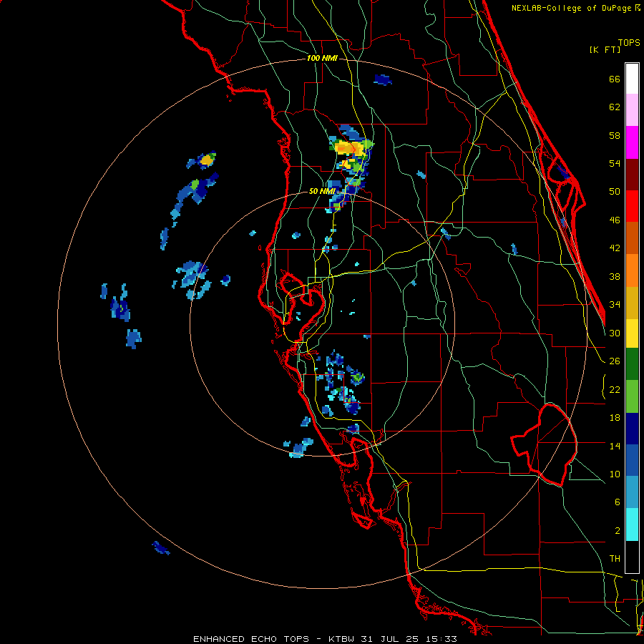Viewport: 644px width, 644px height.
Task: Select the light green legend swatch
Action: 632,396
